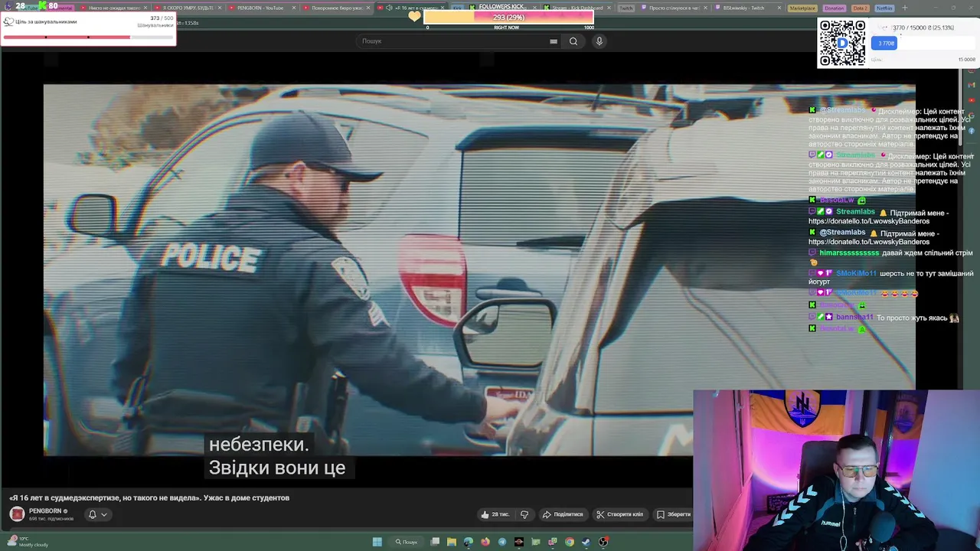Click the video title «Я 16 лет в судмедэкспертизе»

(x=149, y=497)
